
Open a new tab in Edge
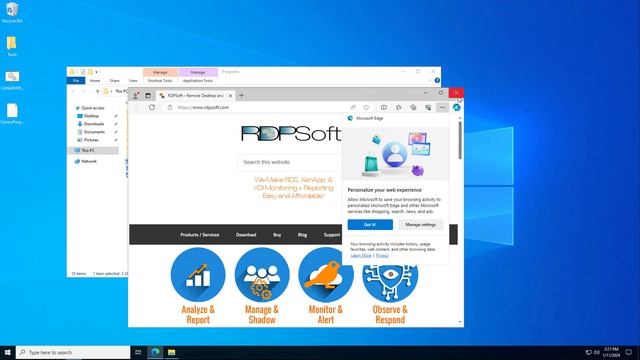[241, 96]
